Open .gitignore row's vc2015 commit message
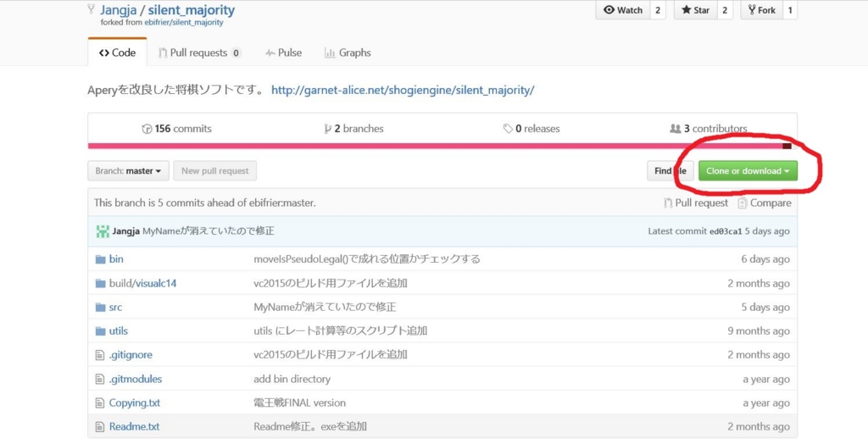The width and height of the screenshot is (868, 444). (x=331, y=355)
